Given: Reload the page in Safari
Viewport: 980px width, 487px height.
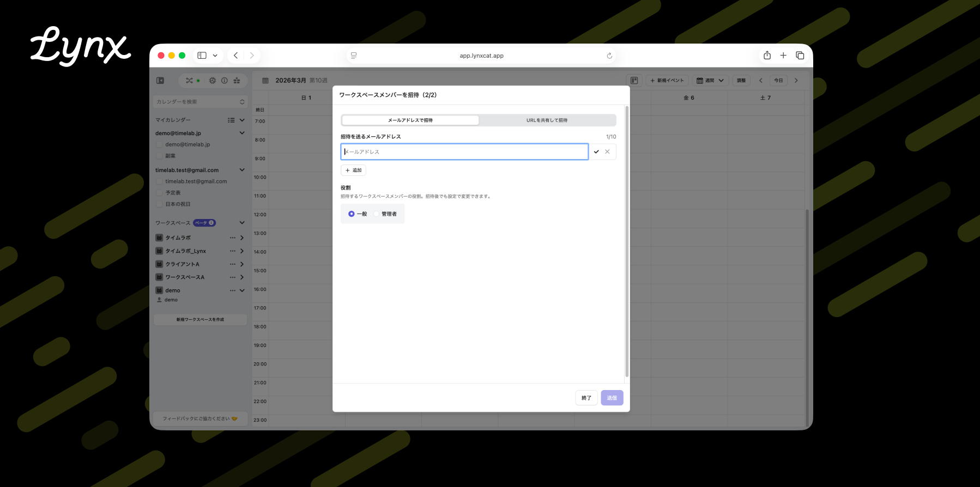Looking at the screenshot, I should 609,56.
